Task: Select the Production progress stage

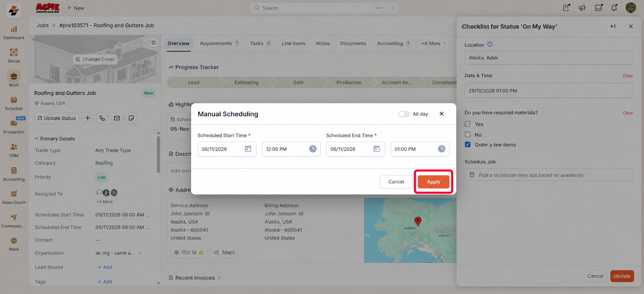Action: [x=349, y=82]
